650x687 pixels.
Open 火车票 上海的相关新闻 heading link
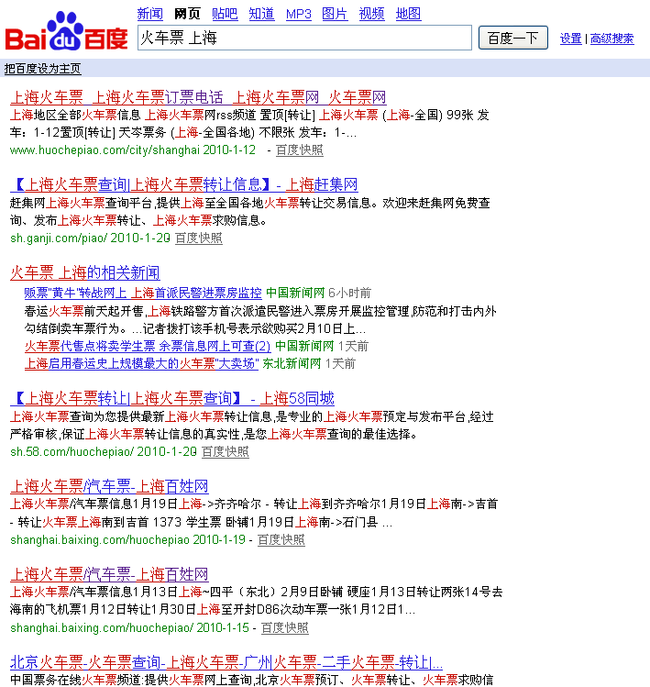85,273
